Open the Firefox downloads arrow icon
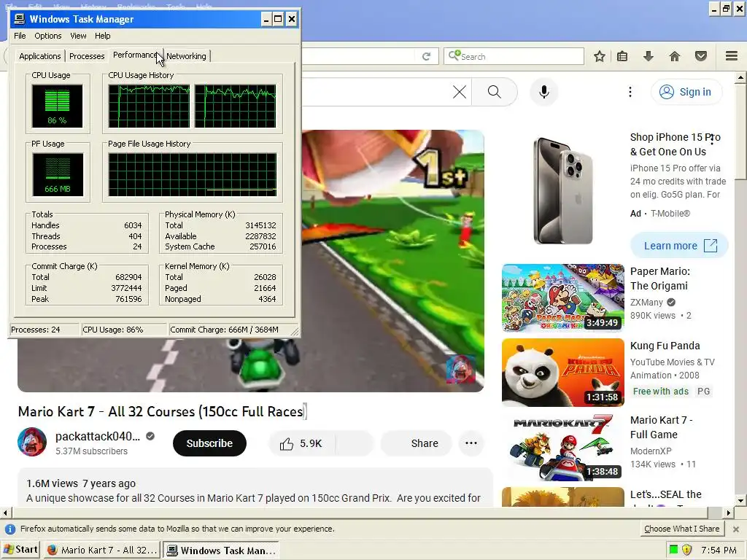 click(649, 56)
